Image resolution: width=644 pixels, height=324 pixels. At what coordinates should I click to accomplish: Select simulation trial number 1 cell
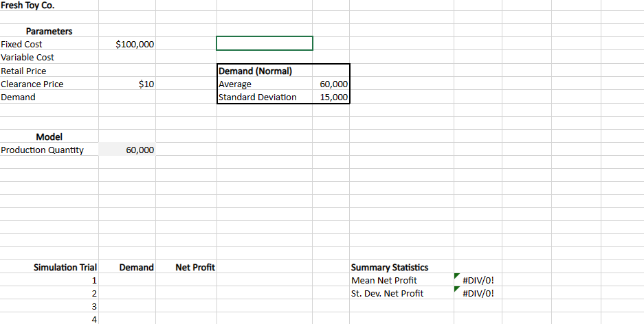[49, 281]
